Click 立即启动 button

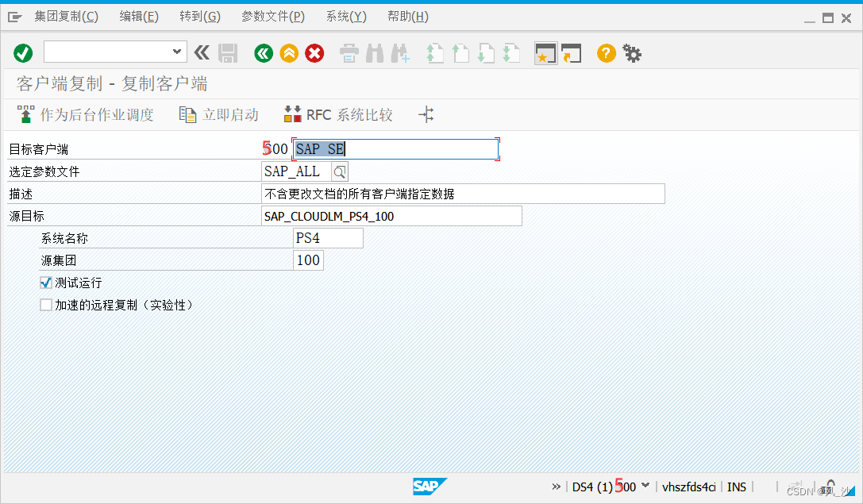point(219,114)
